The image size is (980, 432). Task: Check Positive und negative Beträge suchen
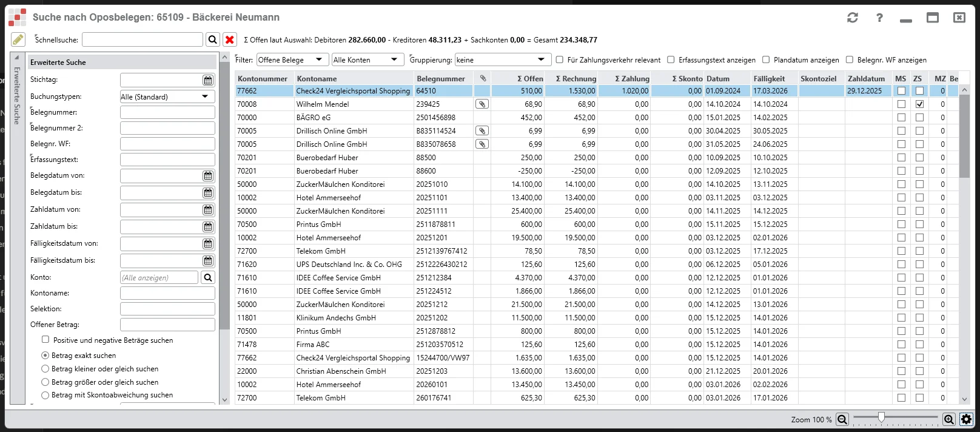pyautogui.click(x=45, y=340)
